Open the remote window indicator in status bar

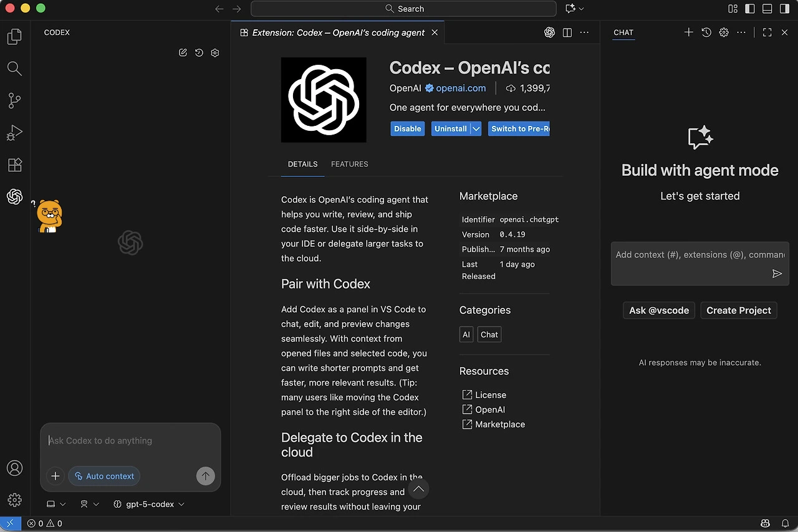click(x=10, y=523)
